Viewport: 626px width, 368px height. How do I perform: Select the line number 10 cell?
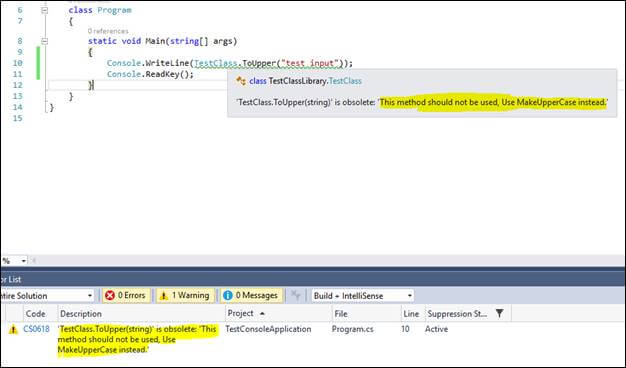pos(405,329)
